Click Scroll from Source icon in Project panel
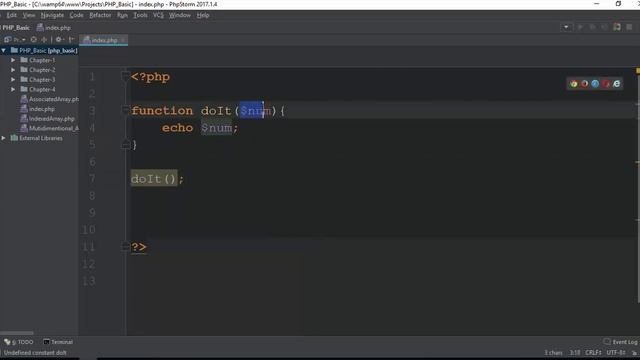 tap(33, 40)
